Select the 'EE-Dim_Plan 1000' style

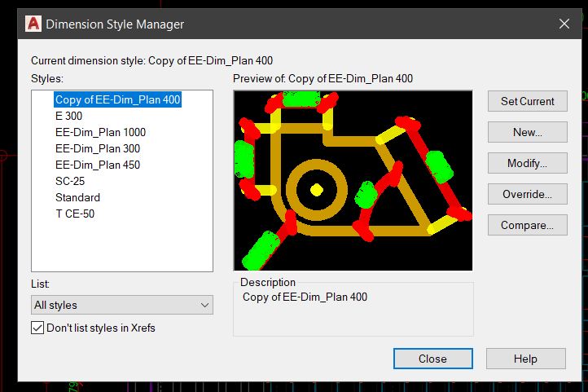click(100, 132)
